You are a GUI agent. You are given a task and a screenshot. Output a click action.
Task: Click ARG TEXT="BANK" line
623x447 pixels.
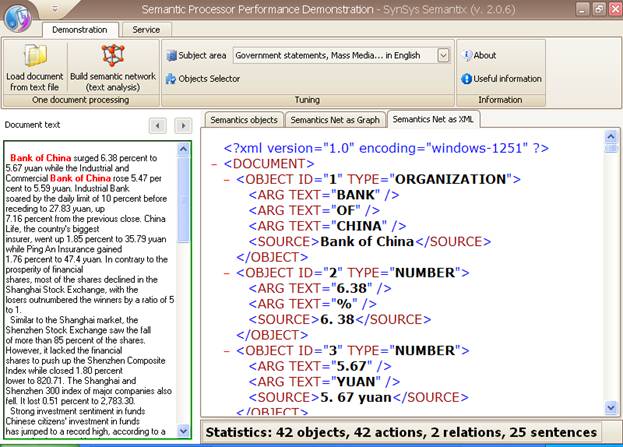coord(324,195)
